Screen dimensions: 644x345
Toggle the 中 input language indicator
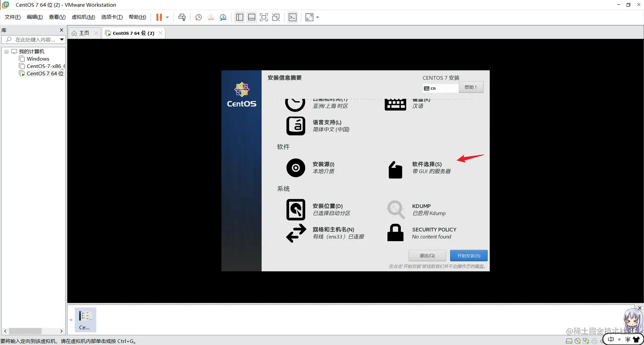pos(611,339)
